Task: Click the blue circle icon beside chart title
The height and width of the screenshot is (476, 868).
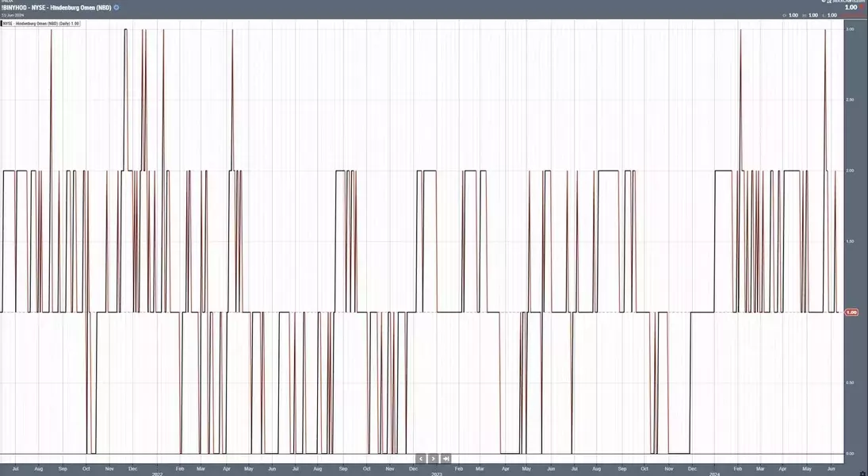Action: (117, 8)
